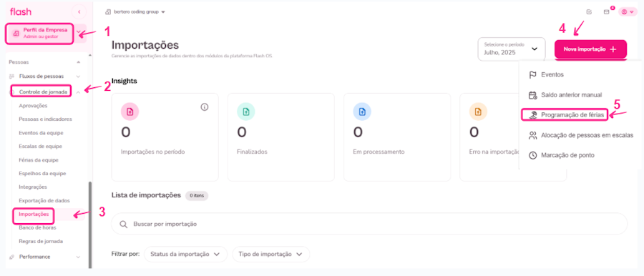
Task: Click the Performance sidebar icon
Action: coord(11,257)
